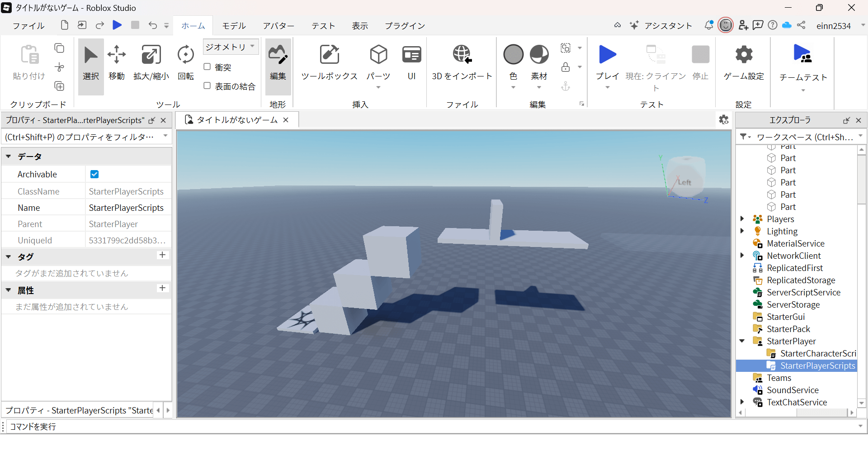Click the new file icon in the quick bar
Screen dimensions: 868x456
coord(65,25)
